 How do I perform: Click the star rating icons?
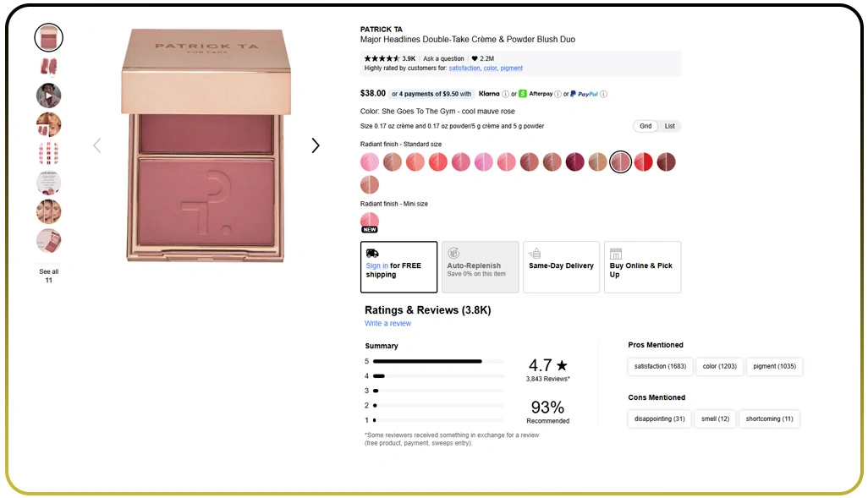pos(382,59)
